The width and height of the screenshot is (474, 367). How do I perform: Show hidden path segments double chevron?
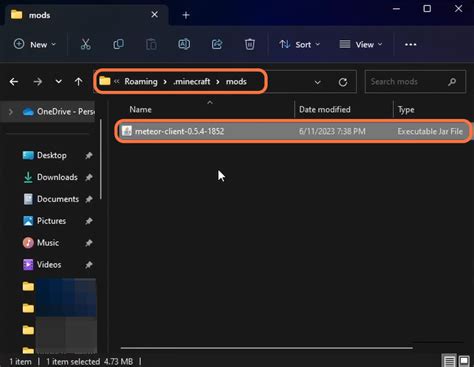tap(116, 81)
